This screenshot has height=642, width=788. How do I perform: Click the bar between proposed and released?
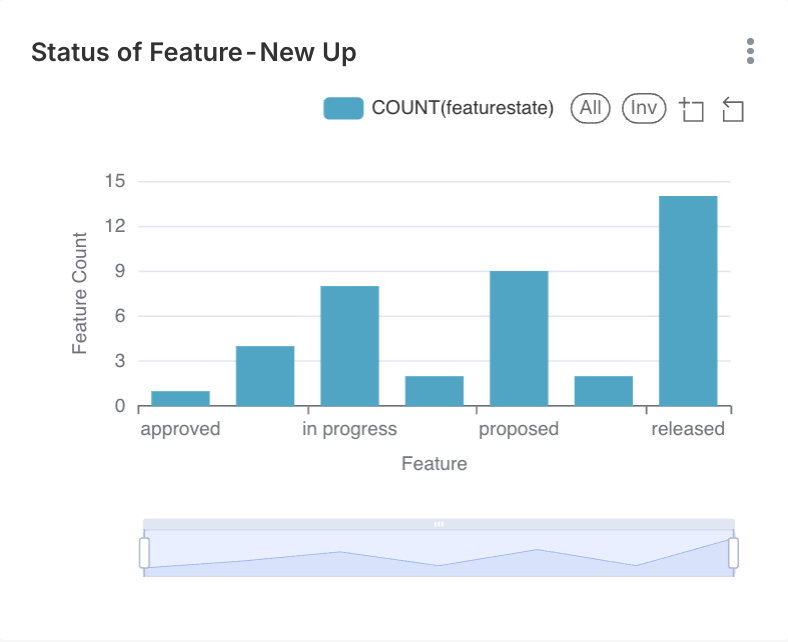[x=603, y=390]
